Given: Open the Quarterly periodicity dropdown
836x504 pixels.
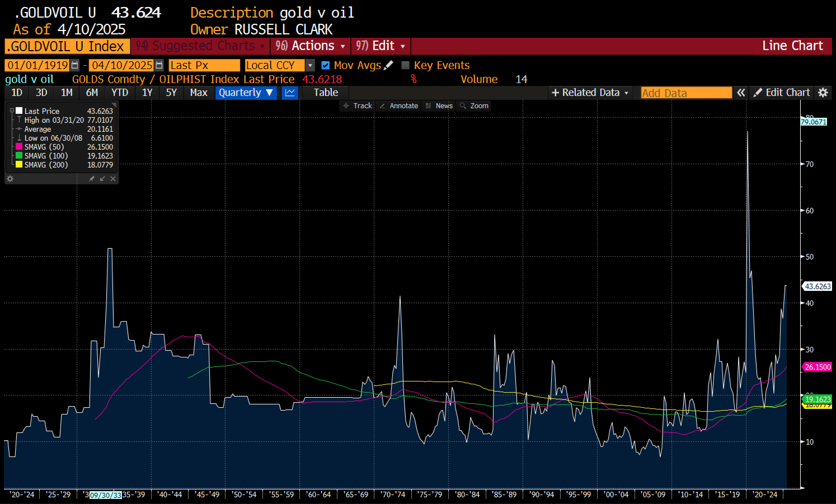Looking at the screenshot, I should point(246,93).
